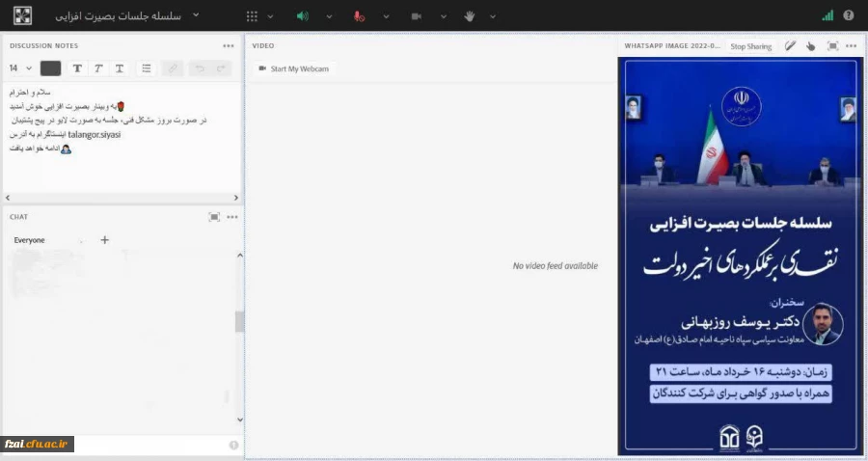Image resolution: width=868 pixels, height=461 pixels.
Task: Expand the meeting title dropdown arrow
Action: (197, 15)
